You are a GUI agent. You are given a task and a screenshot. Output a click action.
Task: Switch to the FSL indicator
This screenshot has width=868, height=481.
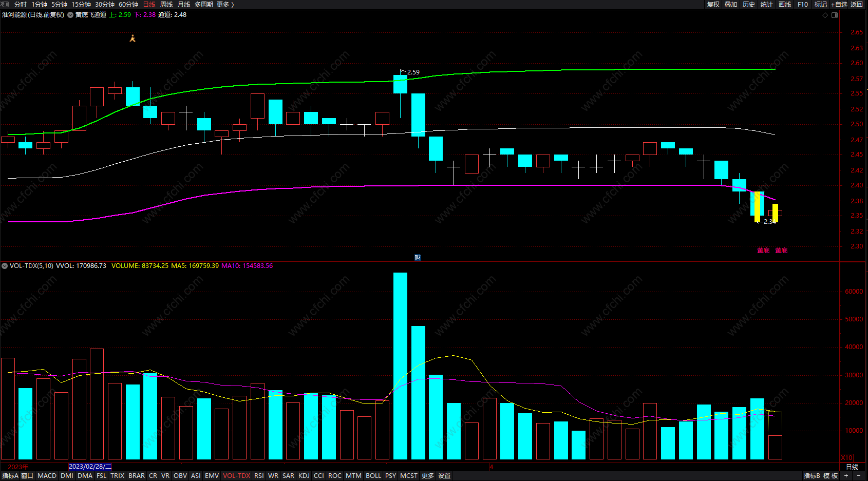tap(102, 476)
